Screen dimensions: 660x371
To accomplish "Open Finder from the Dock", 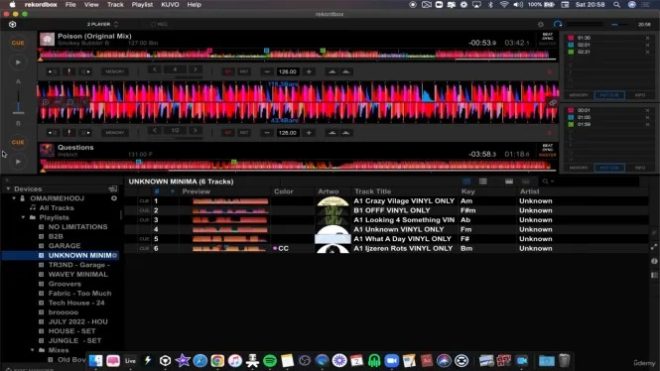I will coord(96,360).
